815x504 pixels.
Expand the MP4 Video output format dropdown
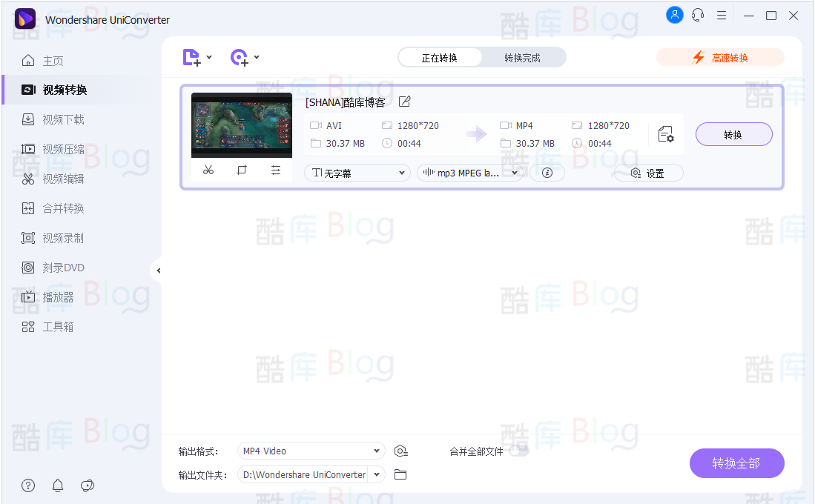click(311, 451)
